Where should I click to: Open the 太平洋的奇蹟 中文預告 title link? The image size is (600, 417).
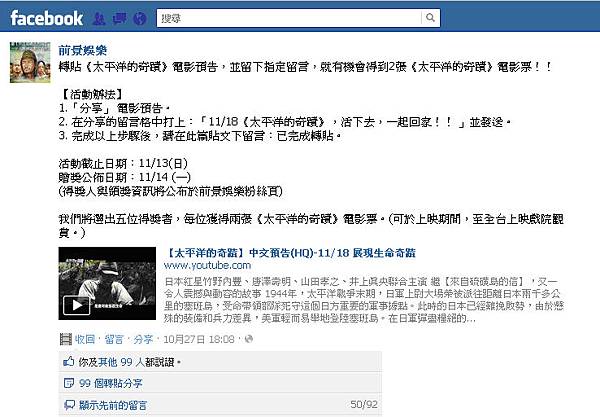click(290, 253)
